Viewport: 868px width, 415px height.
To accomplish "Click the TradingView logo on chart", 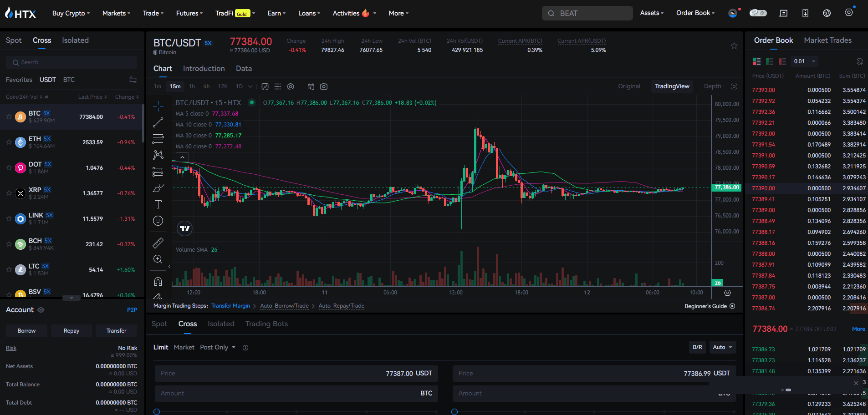I will [x=184, y=228].
